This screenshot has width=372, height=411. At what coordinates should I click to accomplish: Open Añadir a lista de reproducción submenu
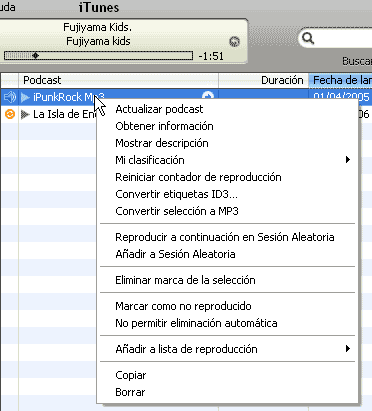coord(227,349)
